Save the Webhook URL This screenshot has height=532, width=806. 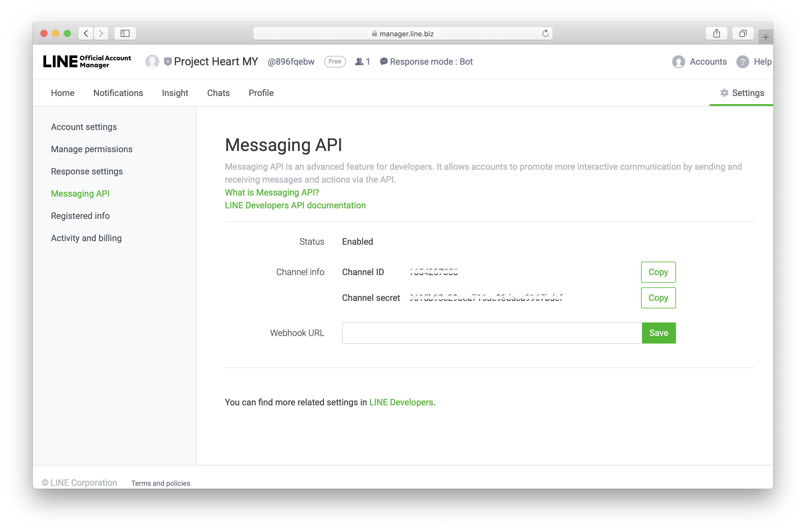[658, 332]
